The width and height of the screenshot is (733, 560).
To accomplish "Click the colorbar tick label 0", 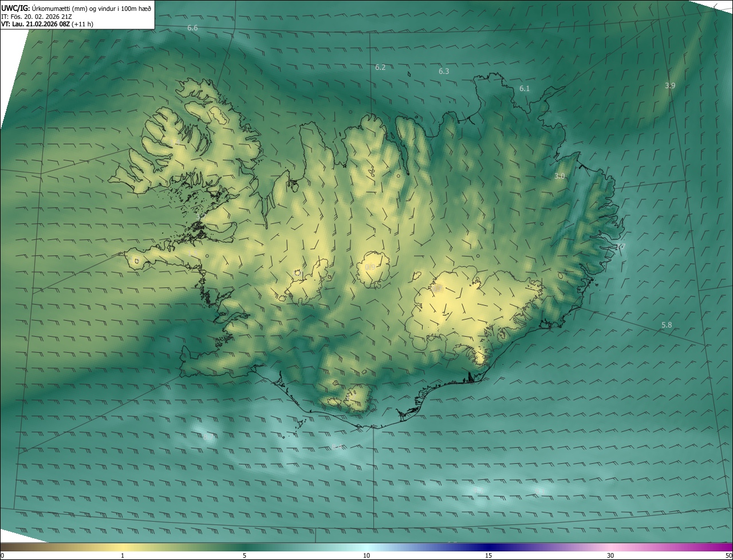I will [2, 555].
